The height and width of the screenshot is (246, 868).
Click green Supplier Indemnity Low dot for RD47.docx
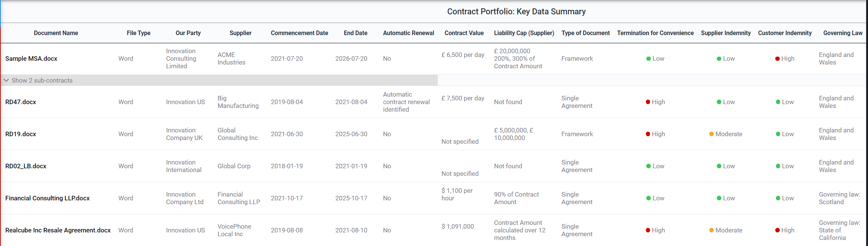[x=719, y=102]
